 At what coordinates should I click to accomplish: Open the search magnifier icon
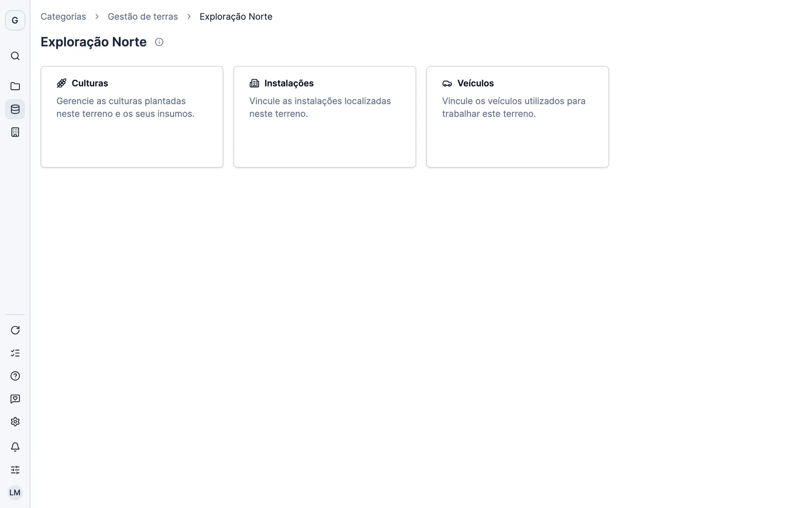[15, 56]
